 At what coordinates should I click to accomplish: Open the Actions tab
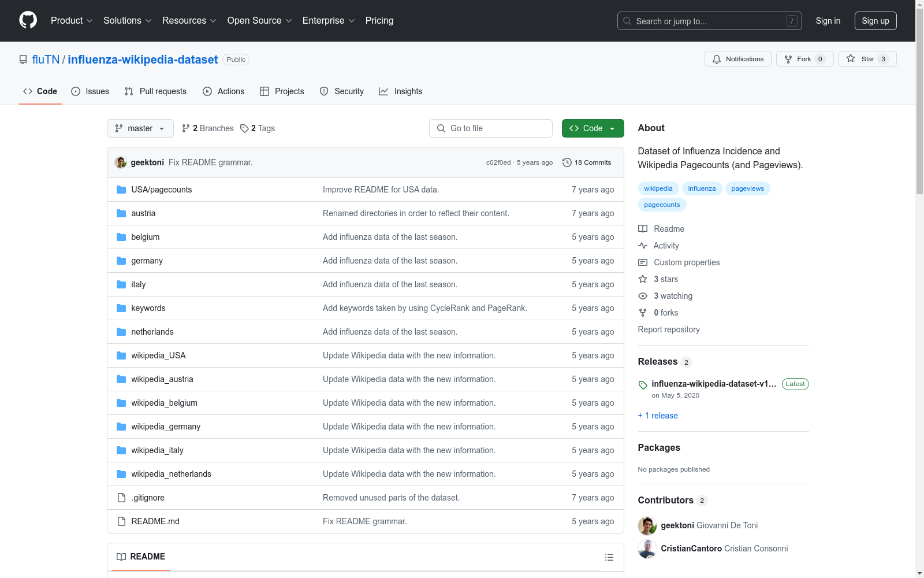[x=223, y=91]
